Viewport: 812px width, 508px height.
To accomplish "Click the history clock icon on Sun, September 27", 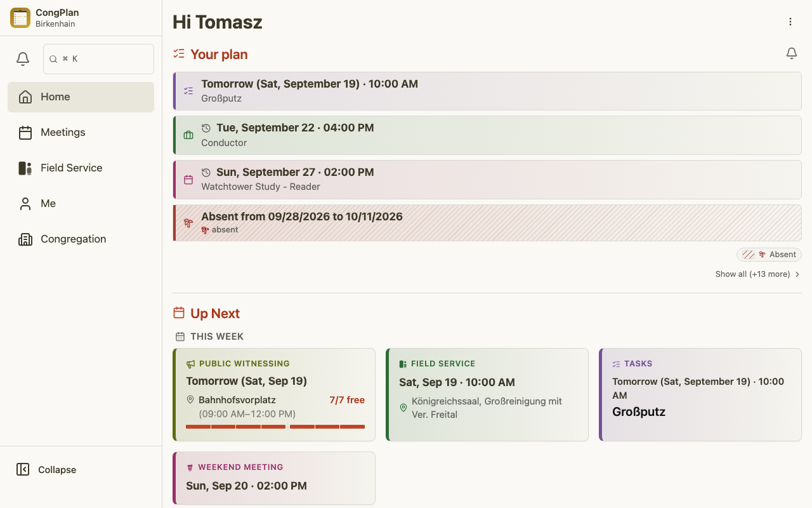I will click(x=206, y=173).
